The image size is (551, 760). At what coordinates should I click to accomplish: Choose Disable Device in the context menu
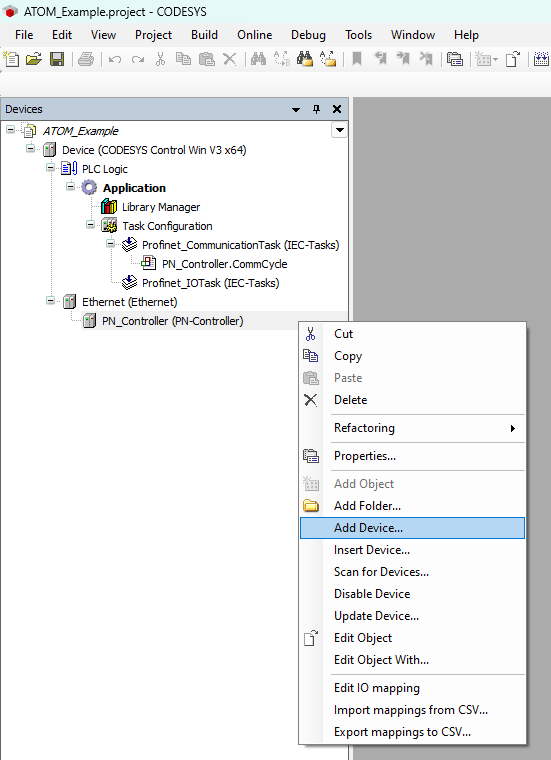[412, 594]
